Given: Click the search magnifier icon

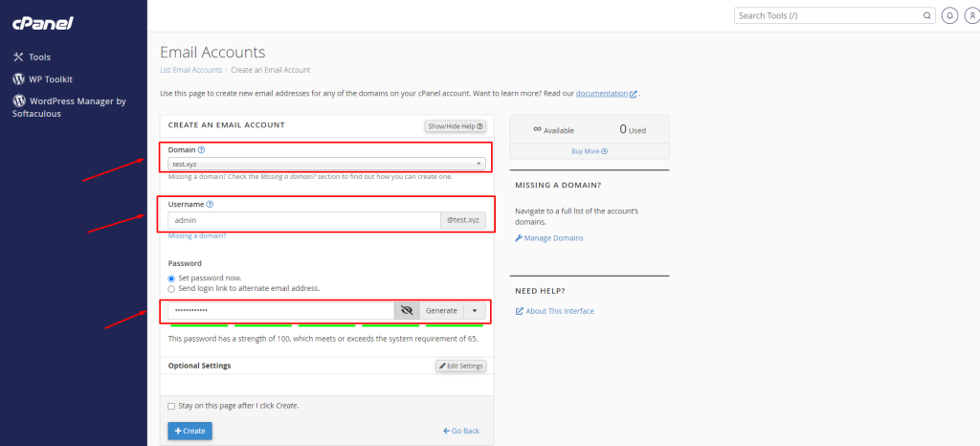Looking at the screenshot, I should tap(926, 15).
